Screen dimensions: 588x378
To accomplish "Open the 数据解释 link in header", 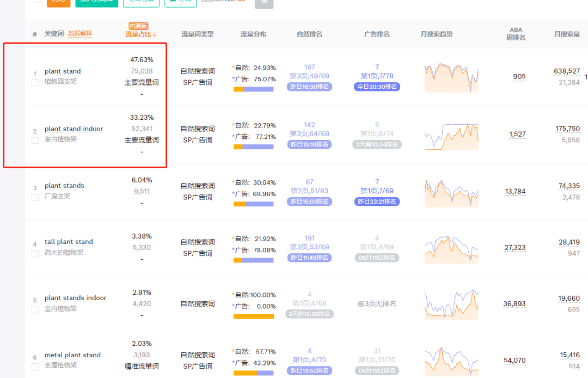I will (x=80, y=34).
